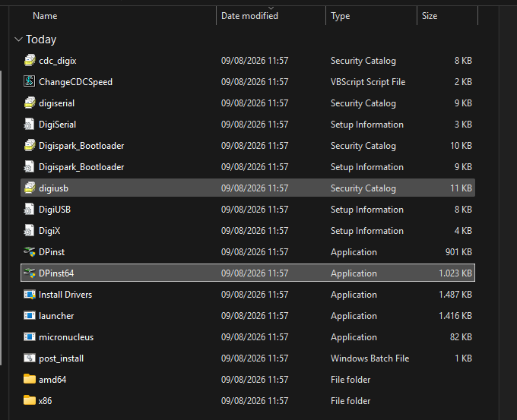
Task: Click File folder type of x86 row
Action: 350,400
